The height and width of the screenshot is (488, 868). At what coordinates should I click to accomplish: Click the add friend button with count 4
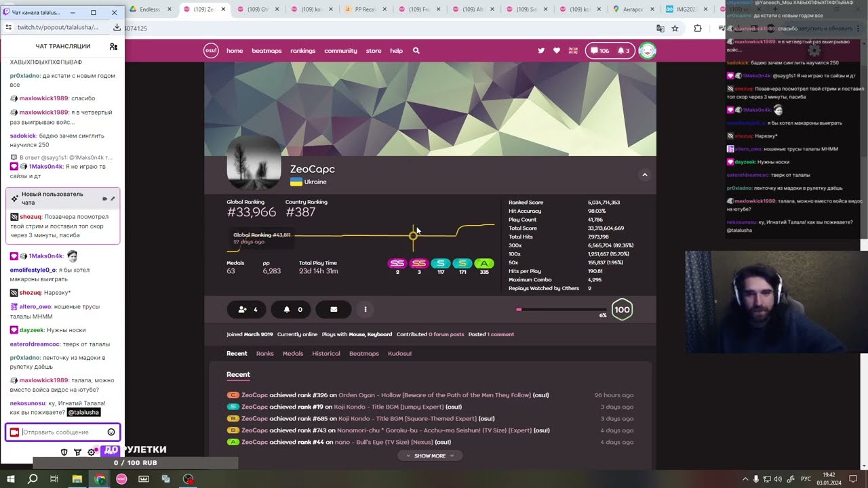click(246, 310)
